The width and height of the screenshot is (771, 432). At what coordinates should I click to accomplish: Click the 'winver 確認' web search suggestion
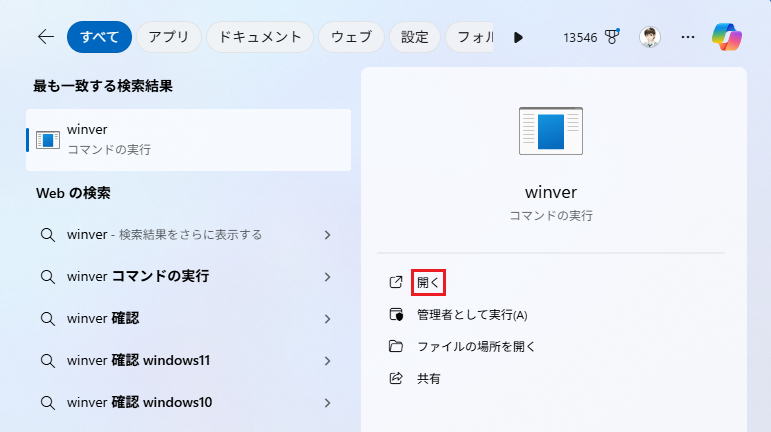tap(103, 319)
